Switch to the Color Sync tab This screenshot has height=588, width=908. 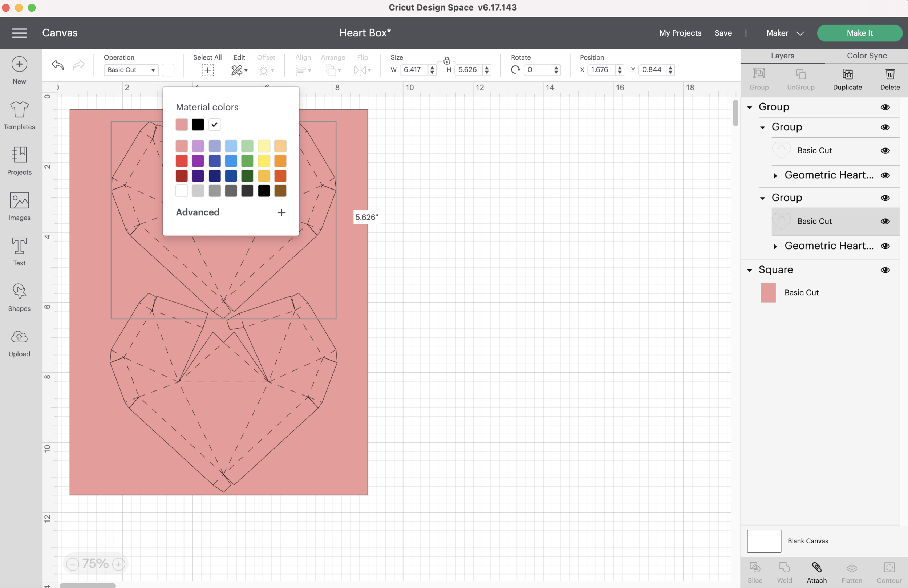coord(867,56)
